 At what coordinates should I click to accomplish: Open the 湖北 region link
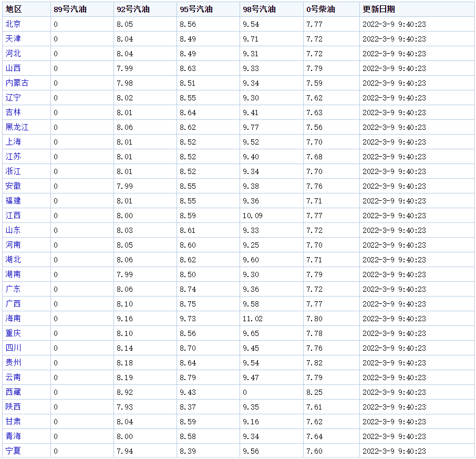13,260
